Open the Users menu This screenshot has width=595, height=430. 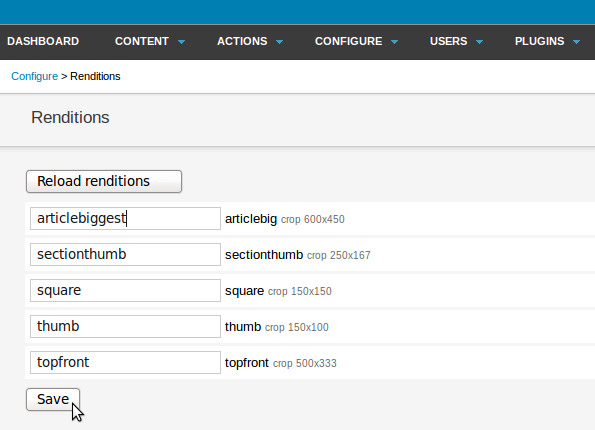pos(449,41)
